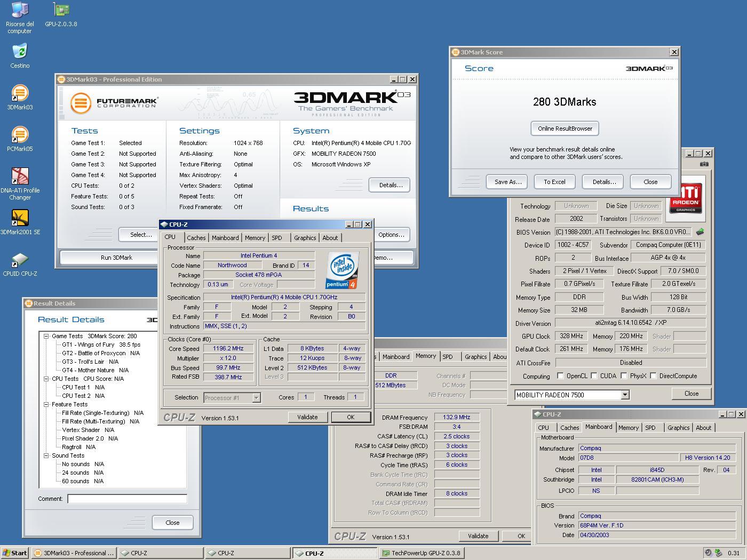
Task: Enable the CUDA checkbox in GPU-Z
Action: (x=594, y=376)
